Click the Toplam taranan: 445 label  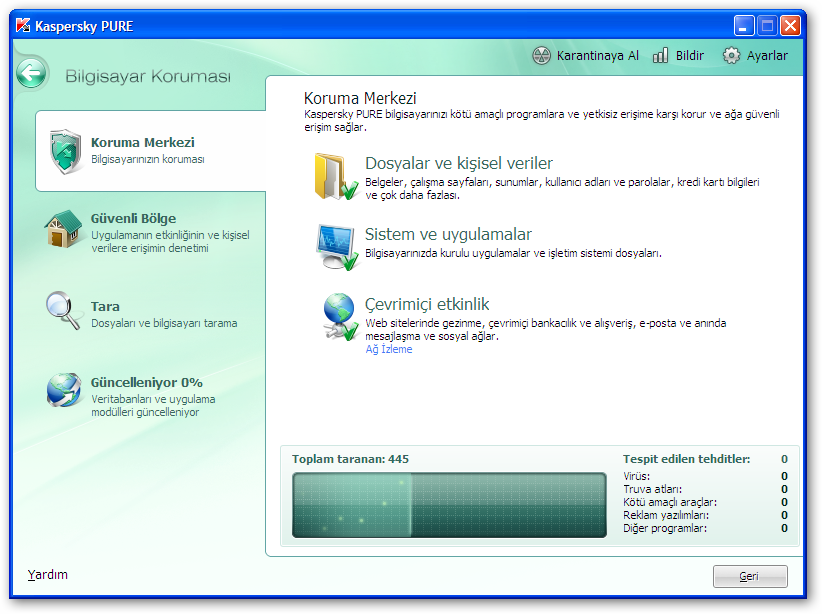[350, 459]
